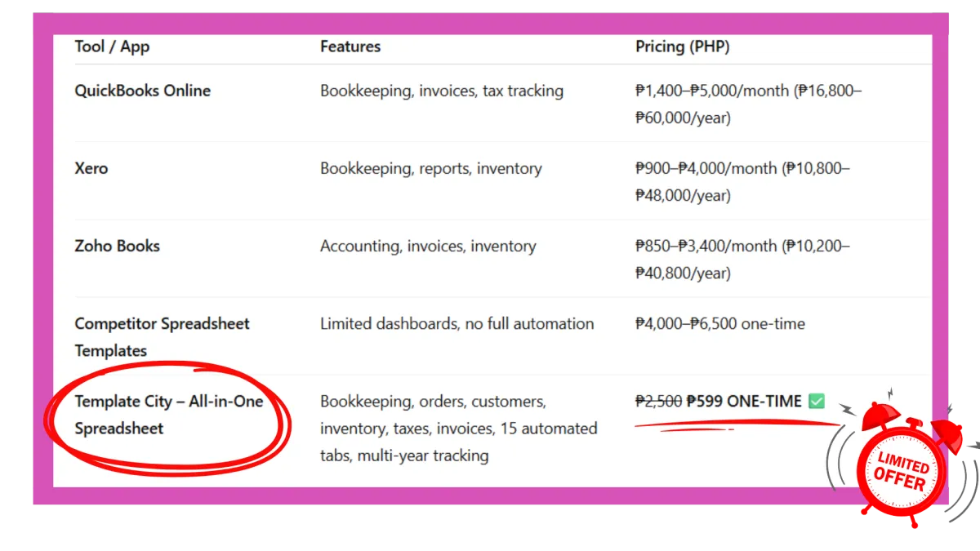This screenshot has height=551, width=980.
Task: Select "Template City – All-in-One Spreadsheet" name
Action: click(x=169, y=415)
